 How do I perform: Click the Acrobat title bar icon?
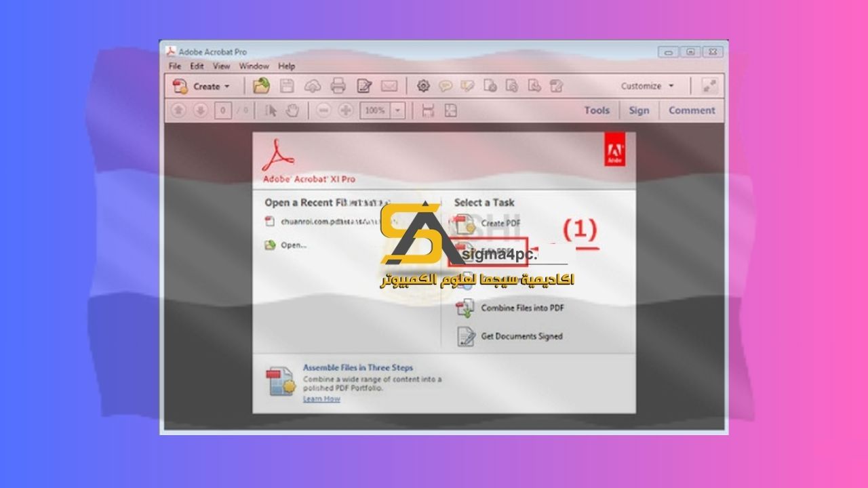171,52
